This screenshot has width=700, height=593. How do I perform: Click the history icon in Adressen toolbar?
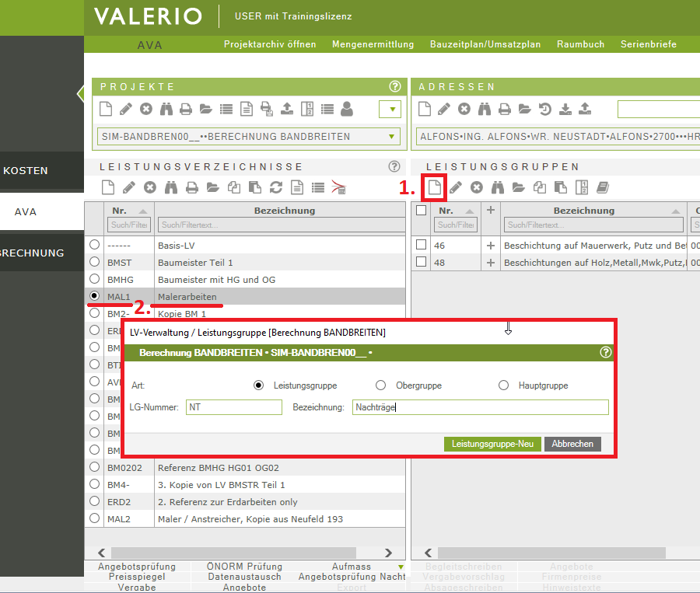(x=545, y=109)
